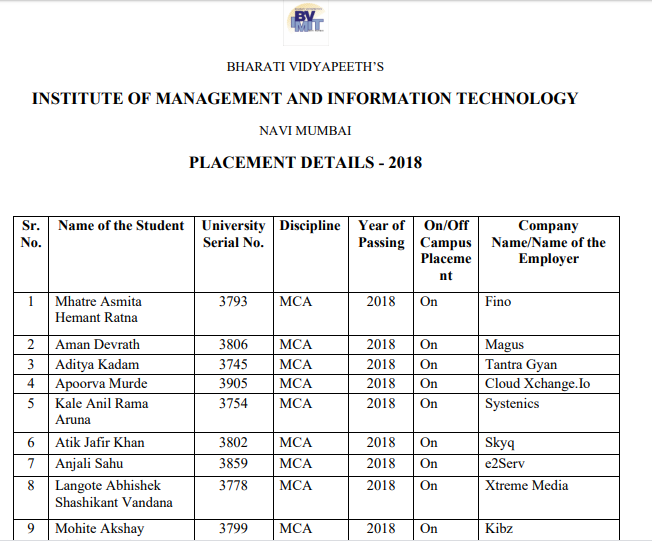Screen dimensions: 652x541
Task: Click the student name Mhatre Asmita Hemant Ratna
Action: coord(98,309)
